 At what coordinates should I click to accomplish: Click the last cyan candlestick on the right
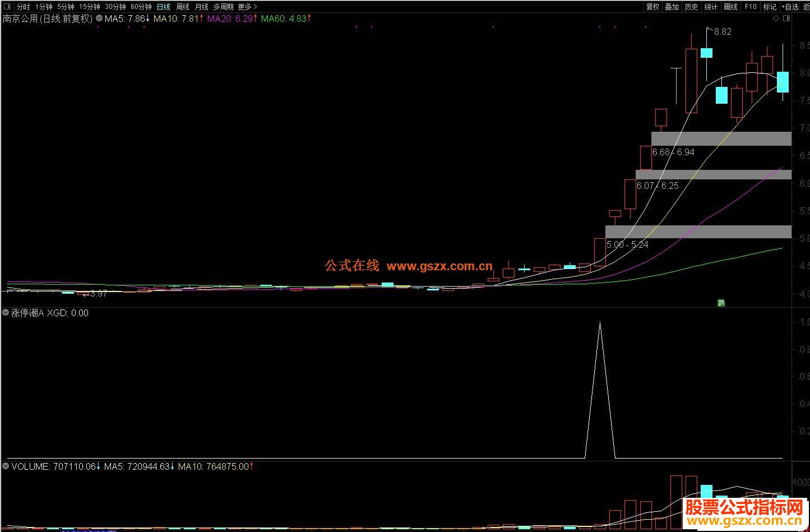[x=783, y=82]
